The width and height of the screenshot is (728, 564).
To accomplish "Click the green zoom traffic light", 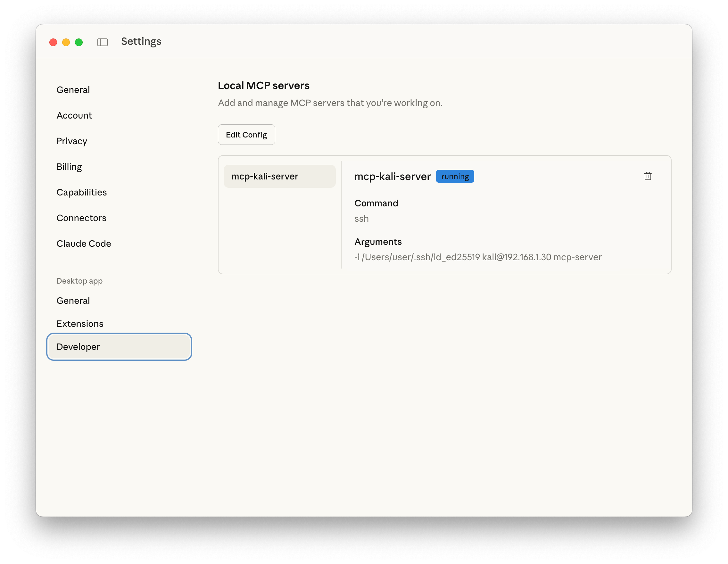I will pyautogui.click(x=79, y=42).
